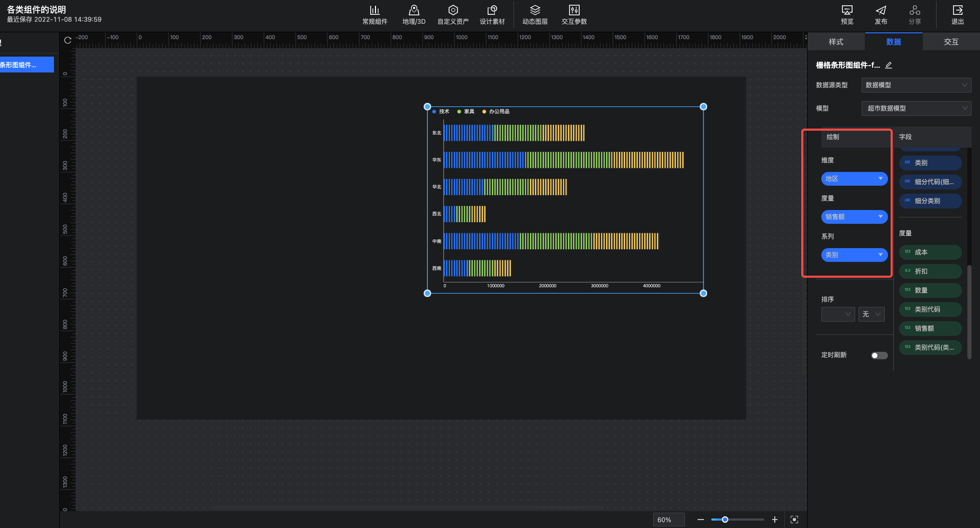The height and width of the screenshot is (528, 980).
Task: Zoom out with the minus icon
Action: (700, 520)
